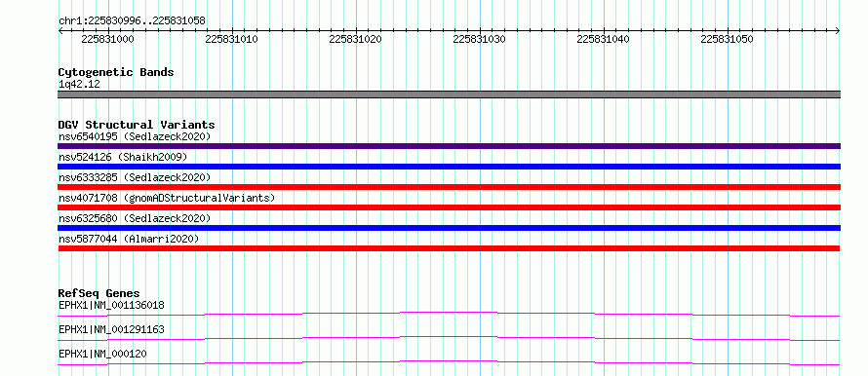
Task: Select transcript label EPHX1|NM_000120
Action: tap(102, 354)
